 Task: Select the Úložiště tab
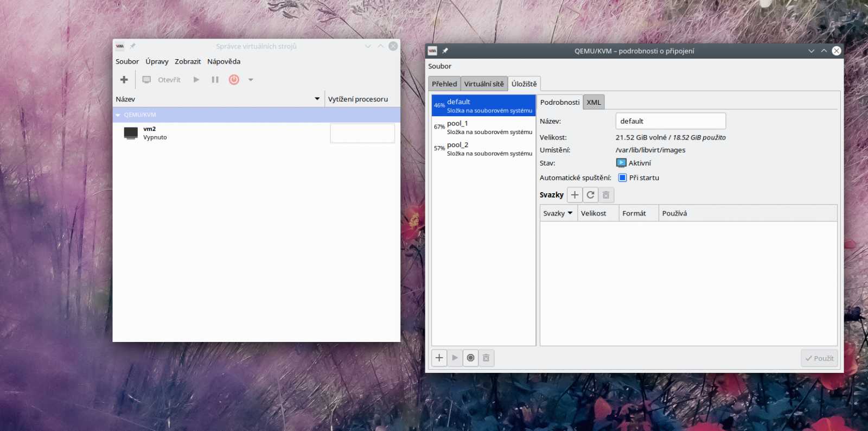[x=524, y=84]
